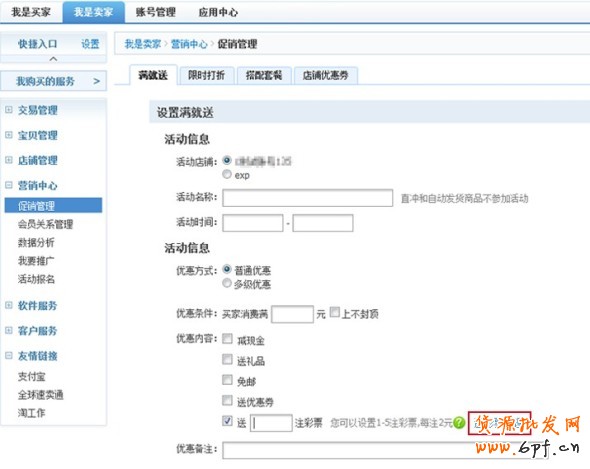This screenshot has height=469, width=590.
Task: Switch to 限时打折 tab
Action: 207,75
